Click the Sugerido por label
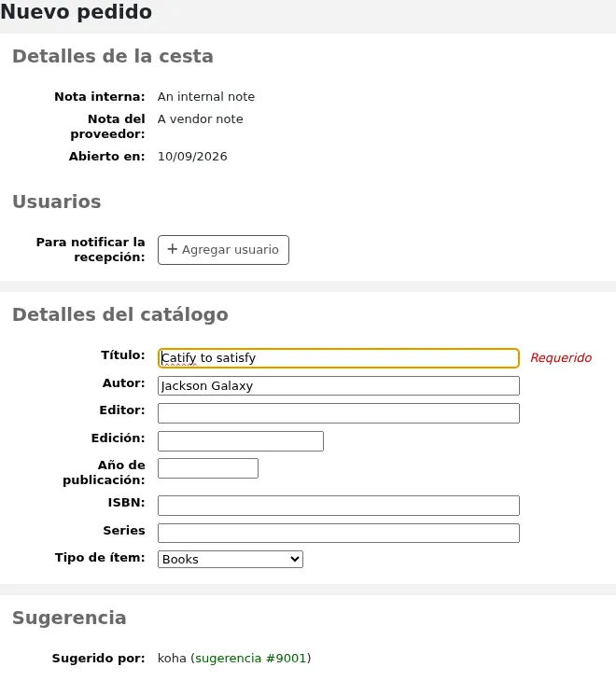This screenshot has width=616, height=681. point(99,659)
